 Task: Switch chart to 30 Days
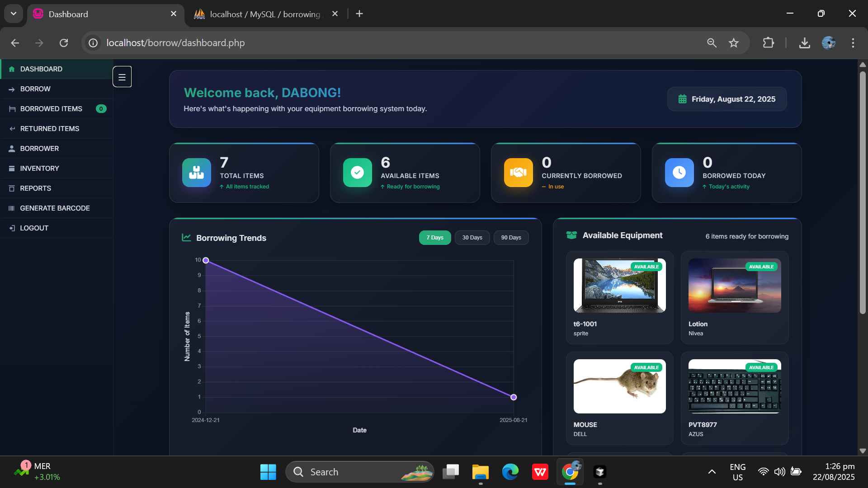(x=472, y=238)
